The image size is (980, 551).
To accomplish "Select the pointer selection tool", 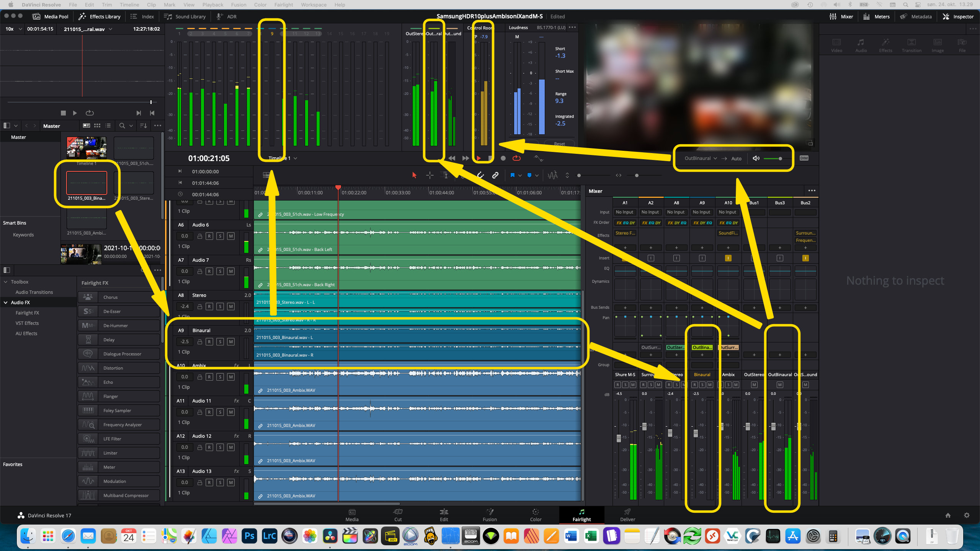I will 414,175.
